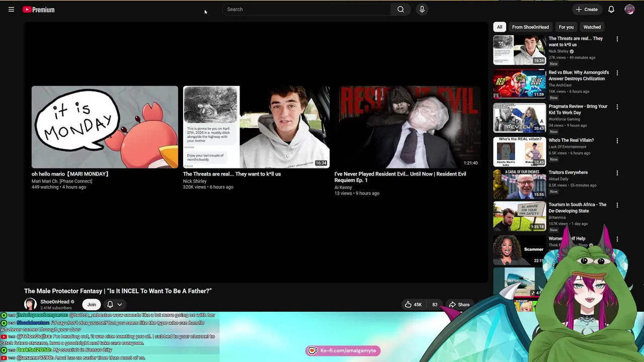Share the video with Share button
644x362 pixels.
[x=459, y=305]
